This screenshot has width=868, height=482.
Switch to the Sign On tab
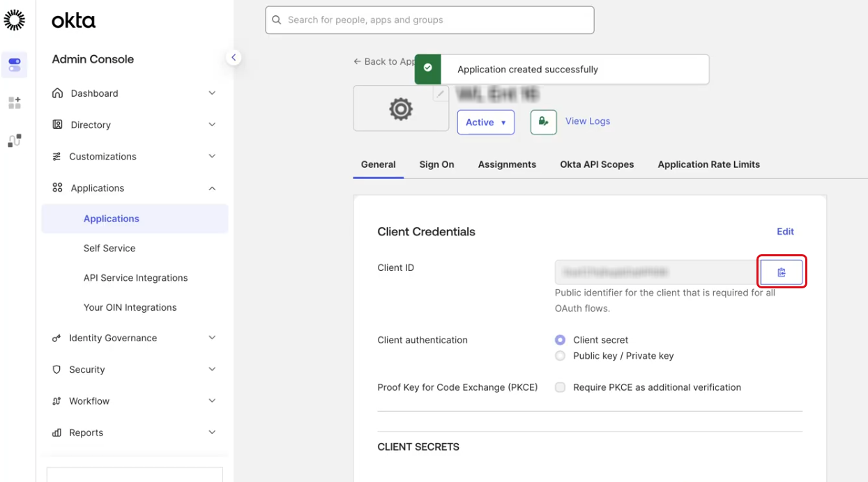point(436,164)
